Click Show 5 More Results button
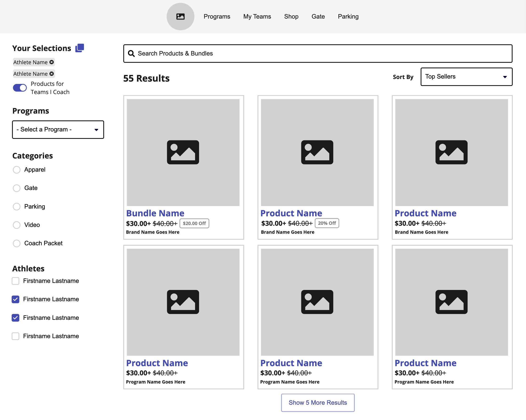Image resolution: width=526 pixels, height=420 pixels. click(x=318, y=403)
